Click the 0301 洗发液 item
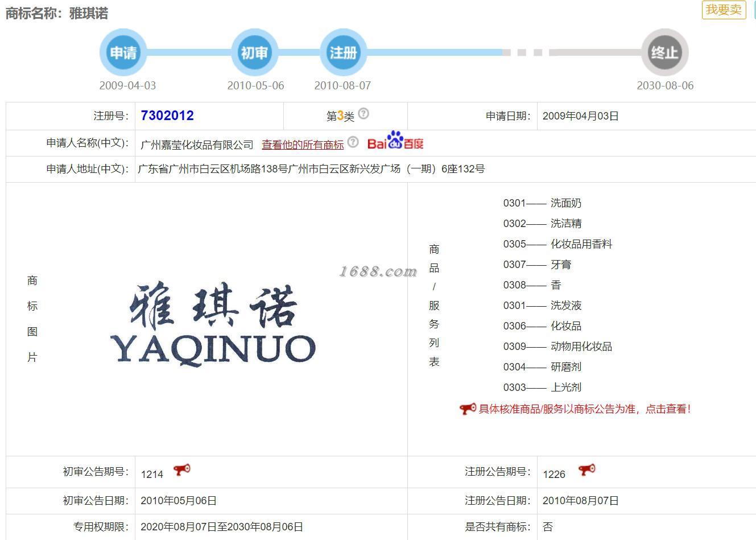756x540 pixels. (x=542, y=306)
